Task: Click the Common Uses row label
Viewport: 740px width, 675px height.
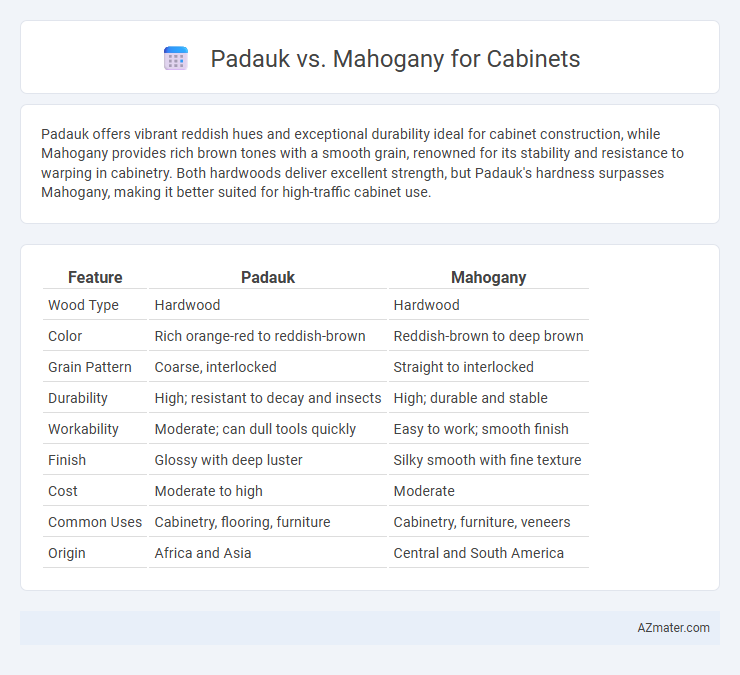Action: tap(95, 522)
